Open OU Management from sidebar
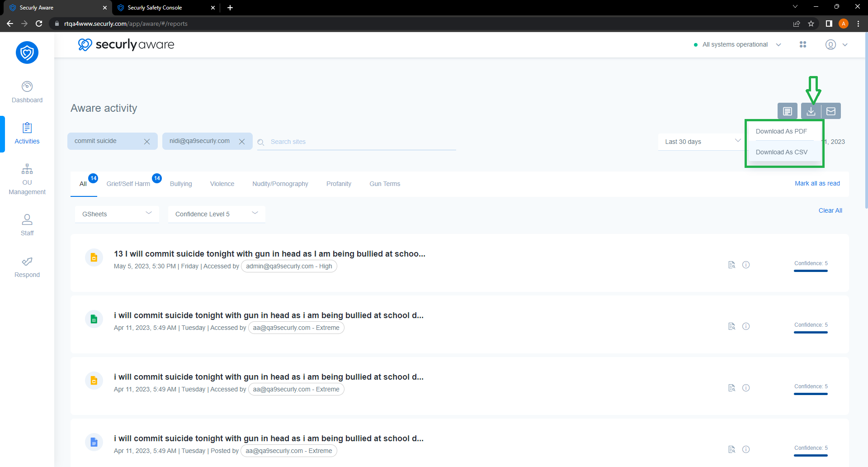Image resolution: width=868 pixels, height=467 pixels. 27,179
